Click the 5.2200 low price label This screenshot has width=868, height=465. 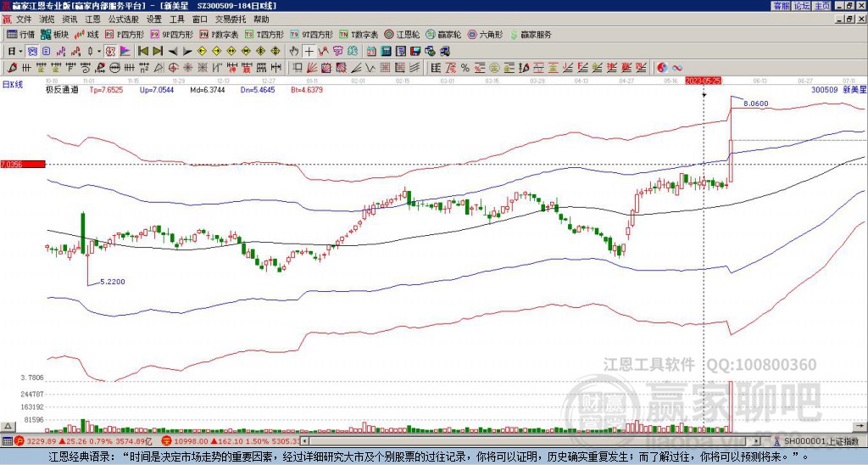(x=113, y=282)
